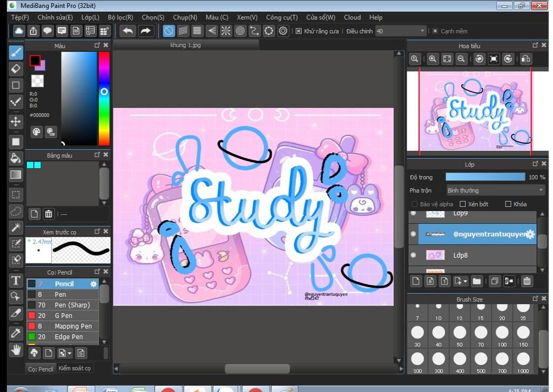Undock the Màu panel
Image resolution: width=553 pixels, height=392 pixels.
point(97,45)
